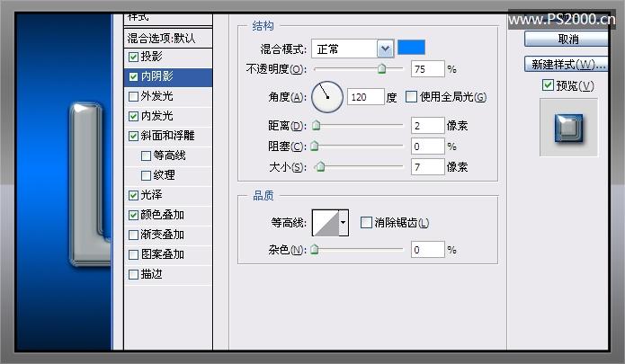Select the 外发光 outer glow row label
Image resolution: width=625 pixels, height=364 pixels.
pyautogui.click(x=156, y=96)
